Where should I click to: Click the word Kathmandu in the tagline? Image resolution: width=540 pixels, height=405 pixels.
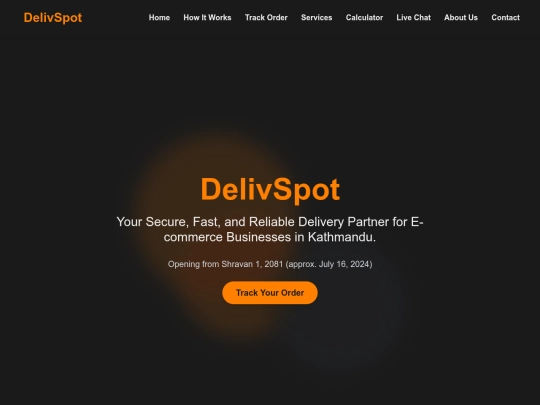coord(342,237)
